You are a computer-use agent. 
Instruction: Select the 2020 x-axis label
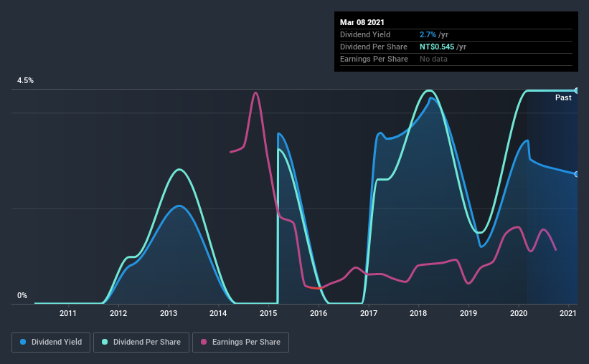coord(519,313)
